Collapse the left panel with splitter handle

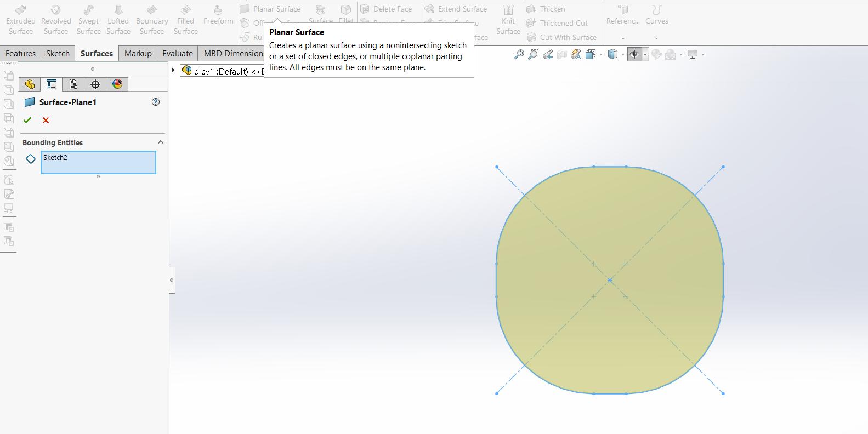(172, 280)
